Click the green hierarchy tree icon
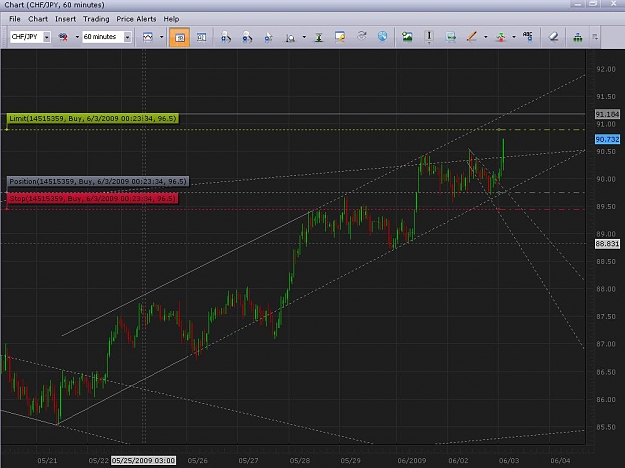Image resolution: width=625 pixels, height=468 pixels. [x=578, y=37]
